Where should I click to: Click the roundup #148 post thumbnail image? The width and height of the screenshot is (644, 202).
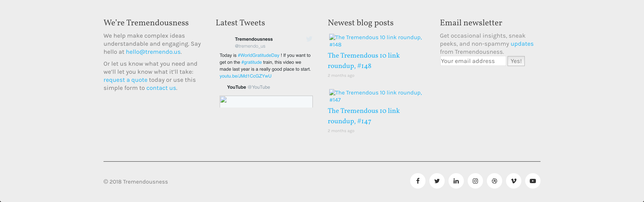[x=375, y=41]
